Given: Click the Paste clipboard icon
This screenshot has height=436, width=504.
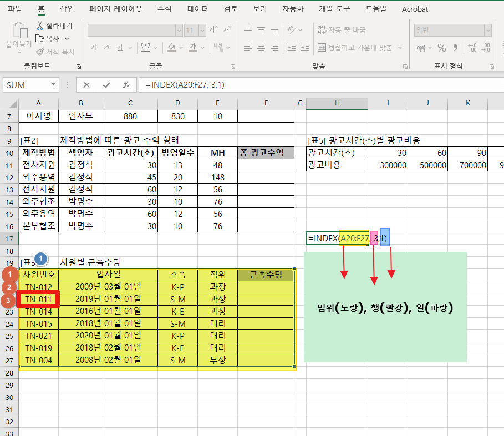Looking at the screenshot, I should 19,30.
